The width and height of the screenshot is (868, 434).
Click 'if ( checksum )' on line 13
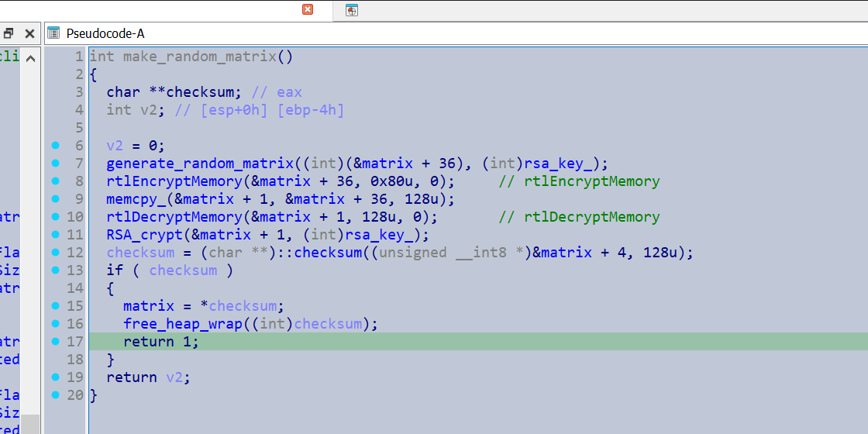tap(170, 270)
